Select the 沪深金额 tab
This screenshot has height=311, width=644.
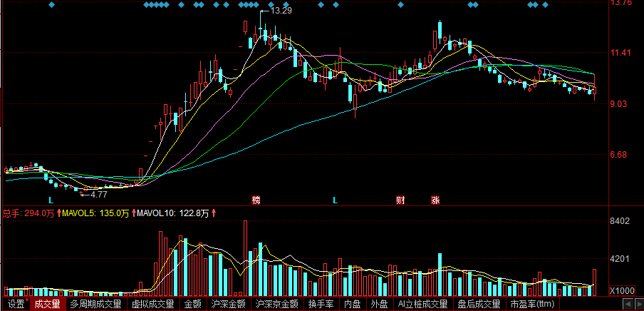click(x=229, y=305)
